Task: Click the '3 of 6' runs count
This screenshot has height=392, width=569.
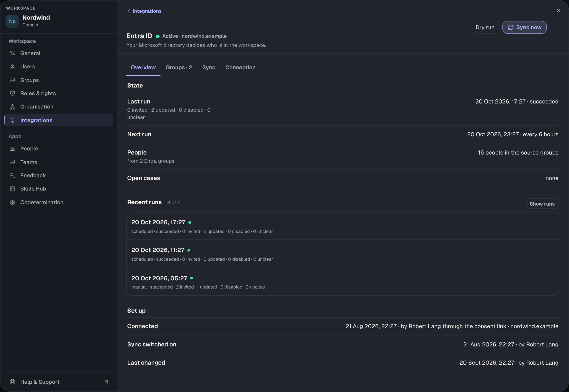Action: pyautogui.click(x=174, y=202)
